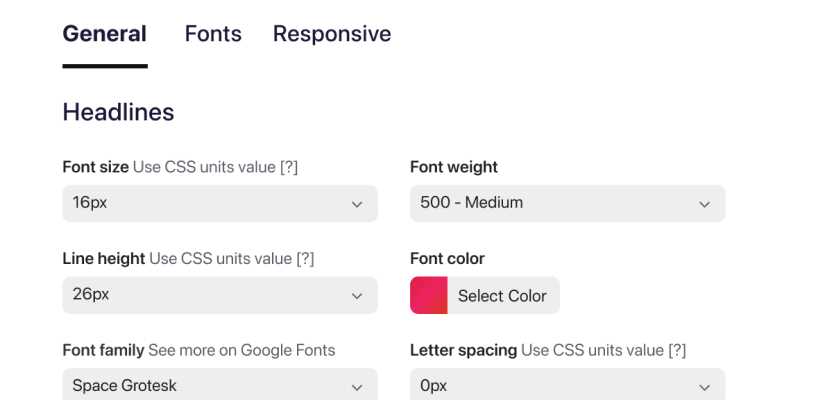Expand the Space Grotesk font family dropdown
Screen dimensions: 816x400
[x=219, y=386]
